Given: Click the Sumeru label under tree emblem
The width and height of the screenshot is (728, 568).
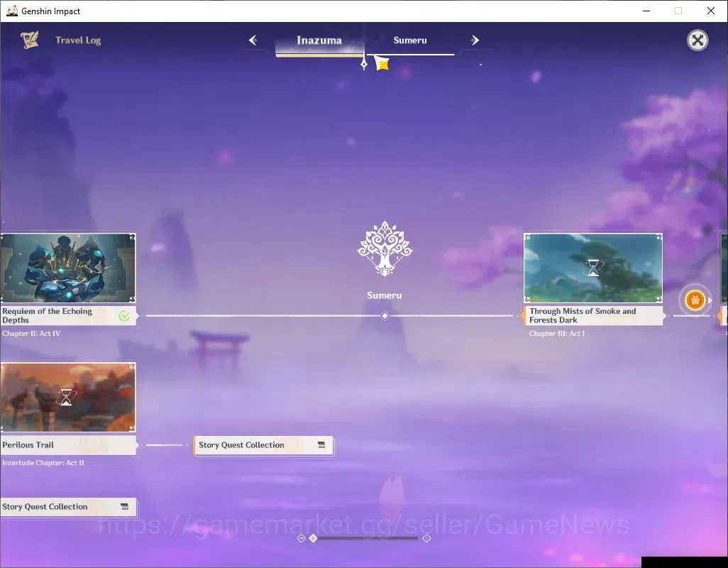Looking at the screenshot, I should (385, 295).
